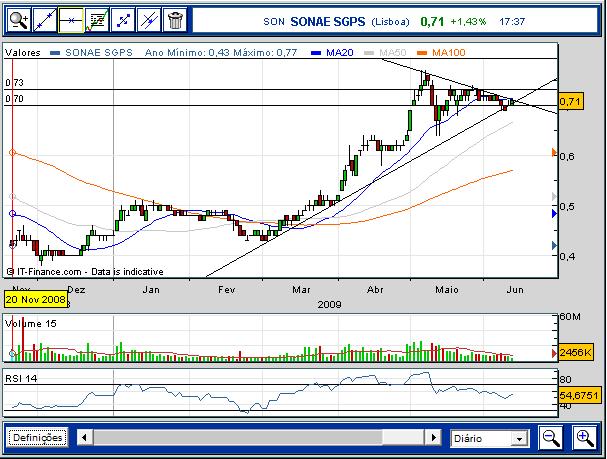Click the 0.70 horizontal level label
This screenshot has width=607, height=459.
[14, 99]
